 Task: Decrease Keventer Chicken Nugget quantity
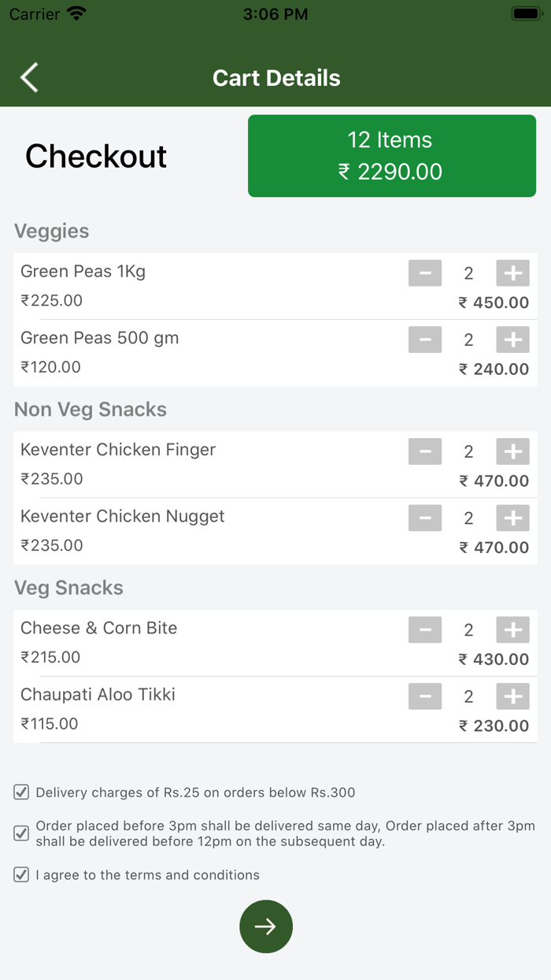[x=425, y=518]
